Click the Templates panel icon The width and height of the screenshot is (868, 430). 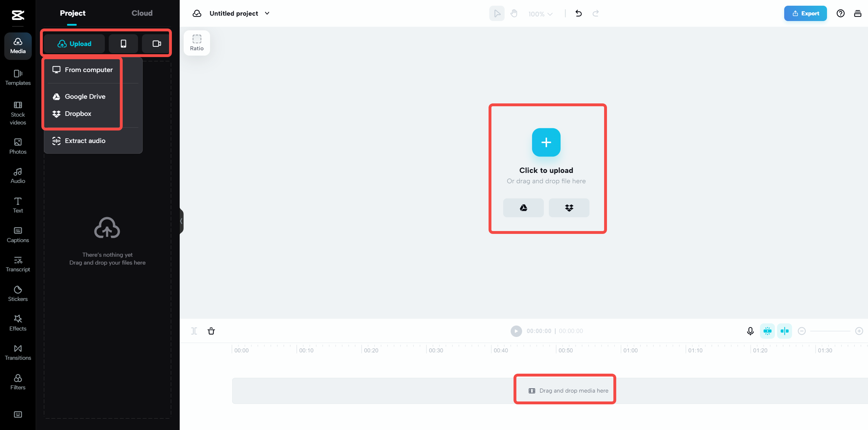(18, 76)
